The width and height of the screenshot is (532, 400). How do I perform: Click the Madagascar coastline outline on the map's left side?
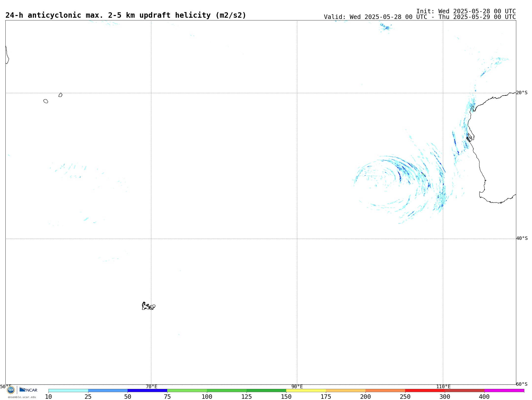pyautogui.click(x=7, y=55)
